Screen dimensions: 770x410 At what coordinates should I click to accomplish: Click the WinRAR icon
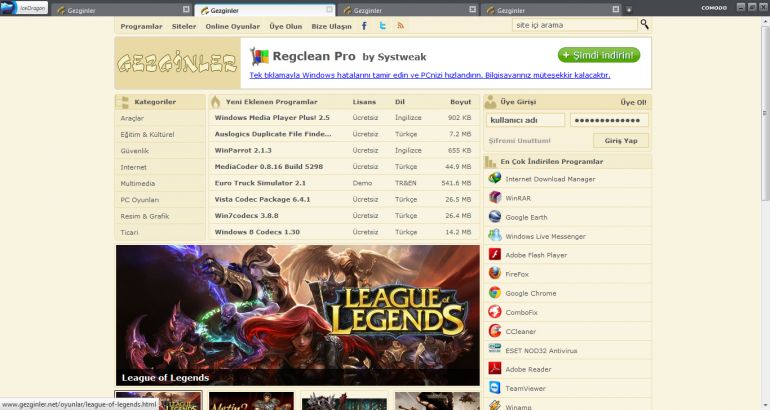495,197
